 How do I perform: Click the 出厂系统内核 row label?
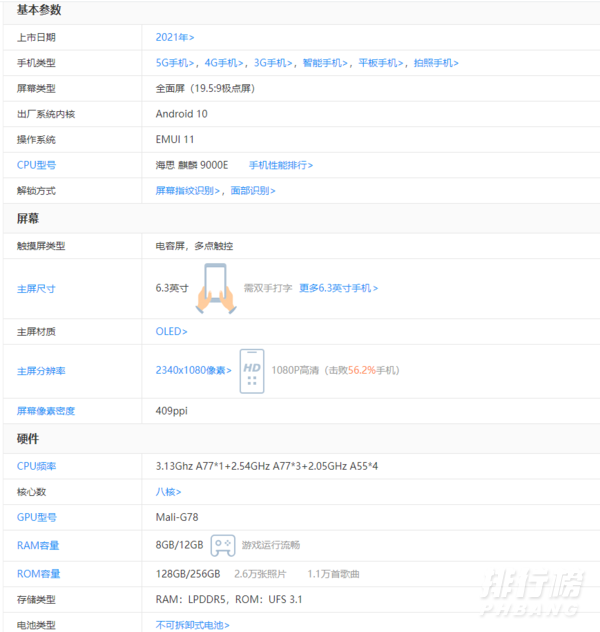pos(46,114)
